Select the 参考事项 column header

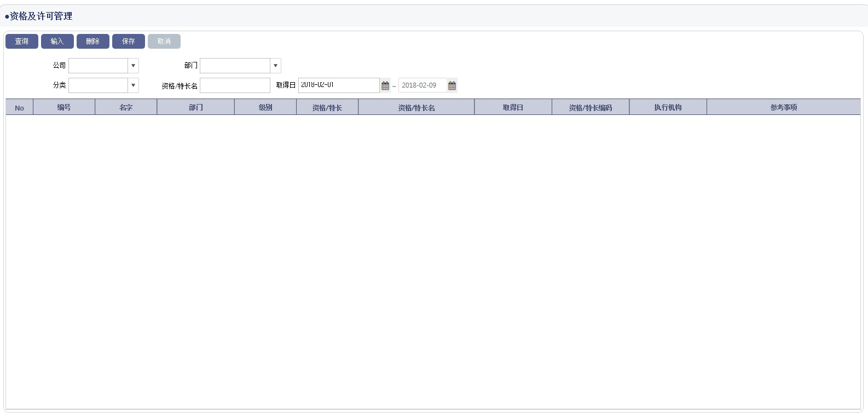click(783, 107)
